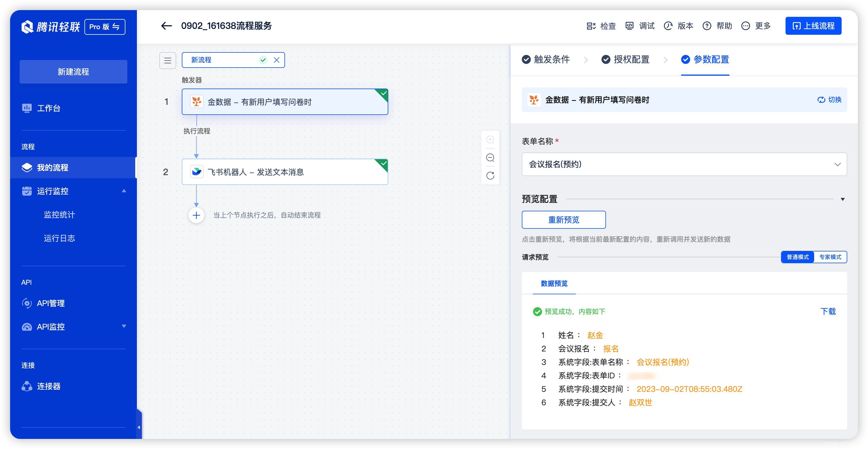The height and width of the screenshot is (449, 868).
Task: Open the 更多 more options menu
Action: coord(756,26)
